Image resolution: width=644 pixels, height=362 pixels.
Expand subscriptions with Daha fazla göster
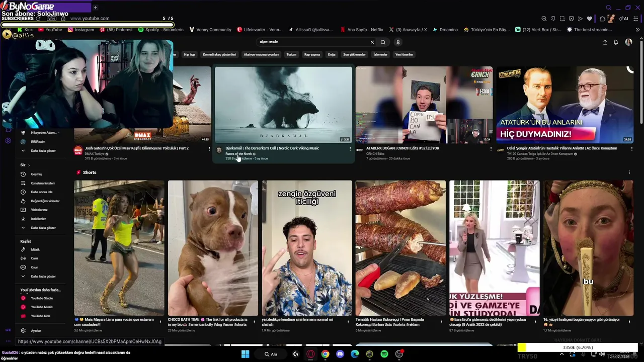43,151
